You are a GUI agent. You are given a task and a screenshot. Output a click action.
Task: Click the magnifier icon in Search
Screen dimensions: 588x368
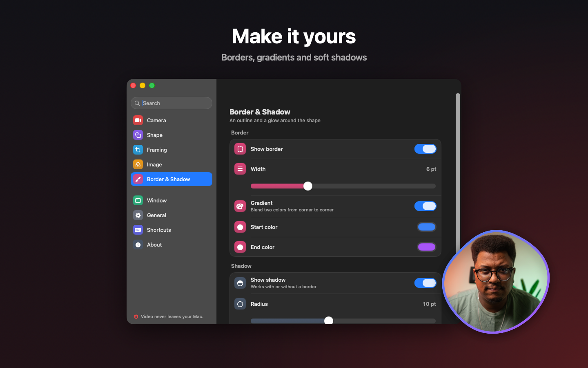137,103
